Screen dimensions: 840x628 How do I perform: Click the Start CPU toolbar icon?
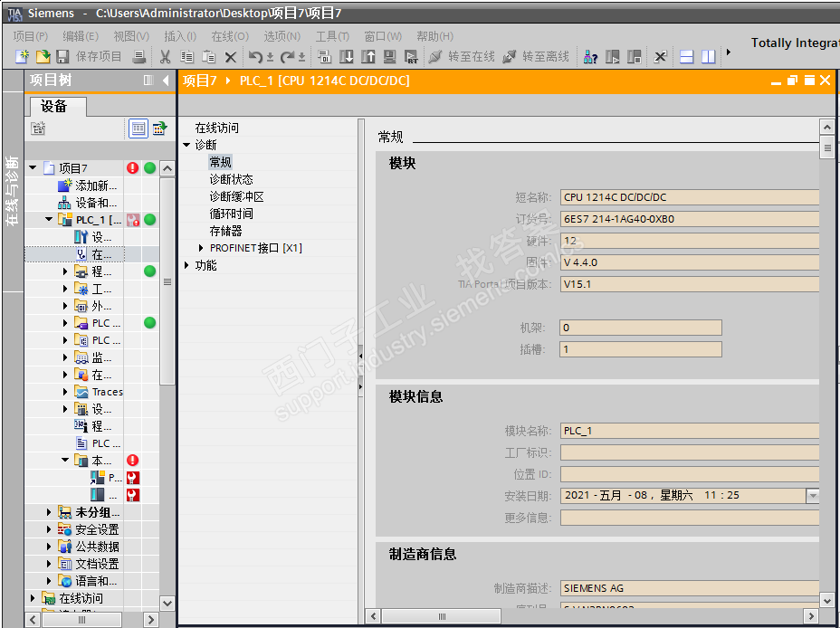point(612,56)
